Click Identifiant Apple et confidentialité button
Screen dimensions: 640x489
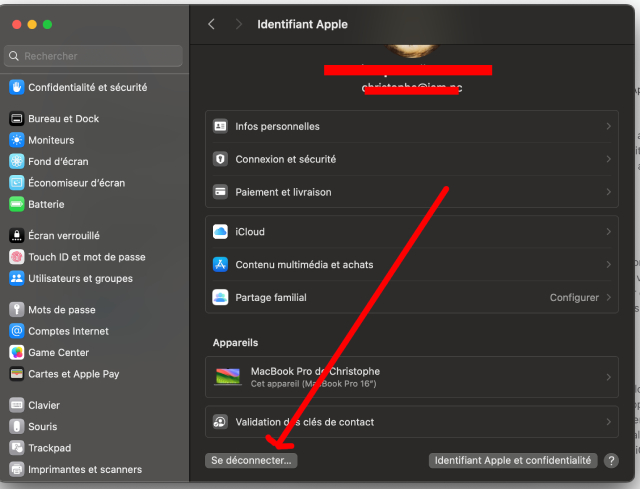coord(513,460)
